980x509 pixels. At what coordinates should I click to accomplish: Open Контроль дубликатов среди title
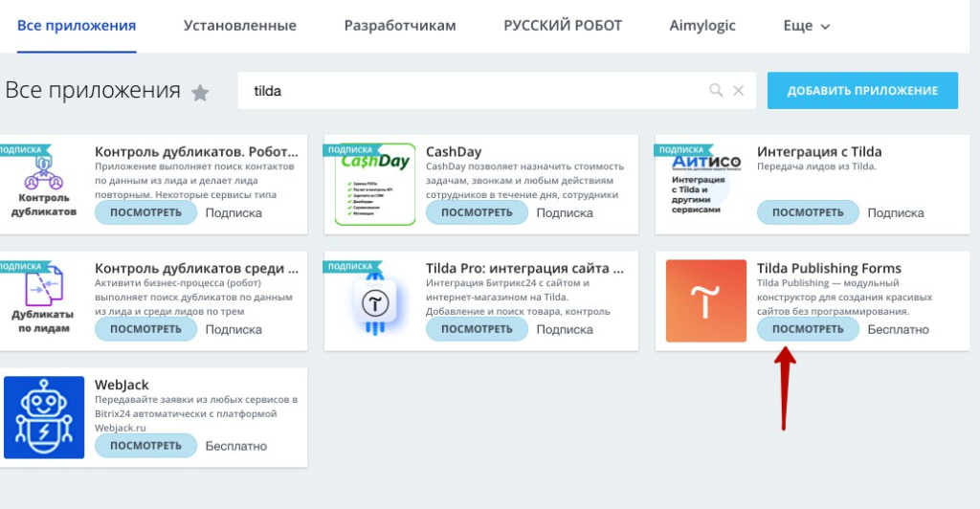197,269
